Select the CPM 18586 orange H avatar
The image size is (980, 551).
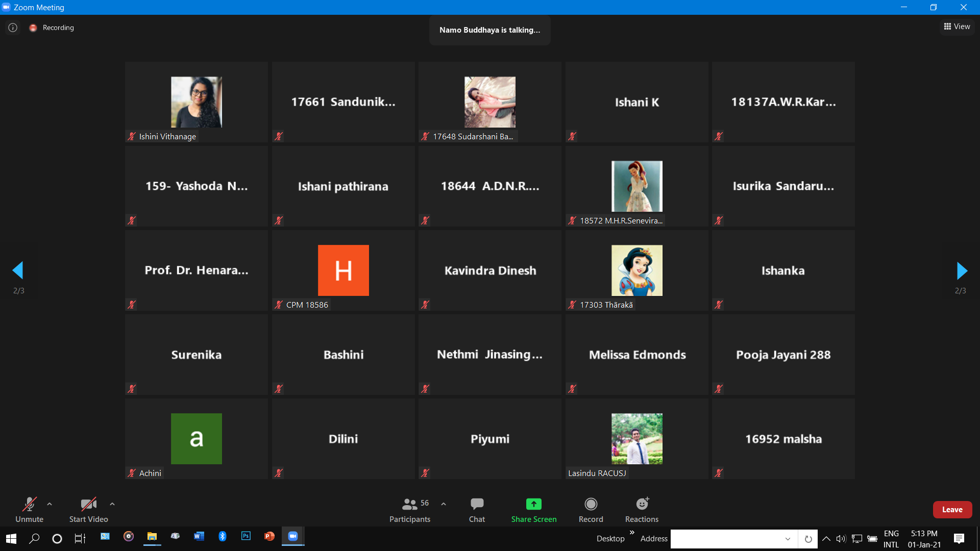tap(344, 270)
